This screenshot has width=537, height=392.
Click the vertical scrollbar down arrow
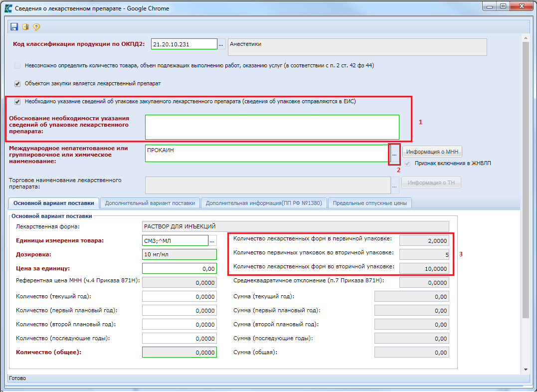click(526, 369)
